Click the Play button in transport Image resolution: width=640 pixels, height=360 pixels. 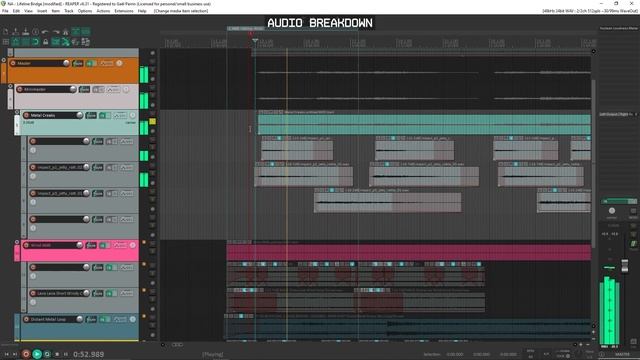[x=37, y=354]
